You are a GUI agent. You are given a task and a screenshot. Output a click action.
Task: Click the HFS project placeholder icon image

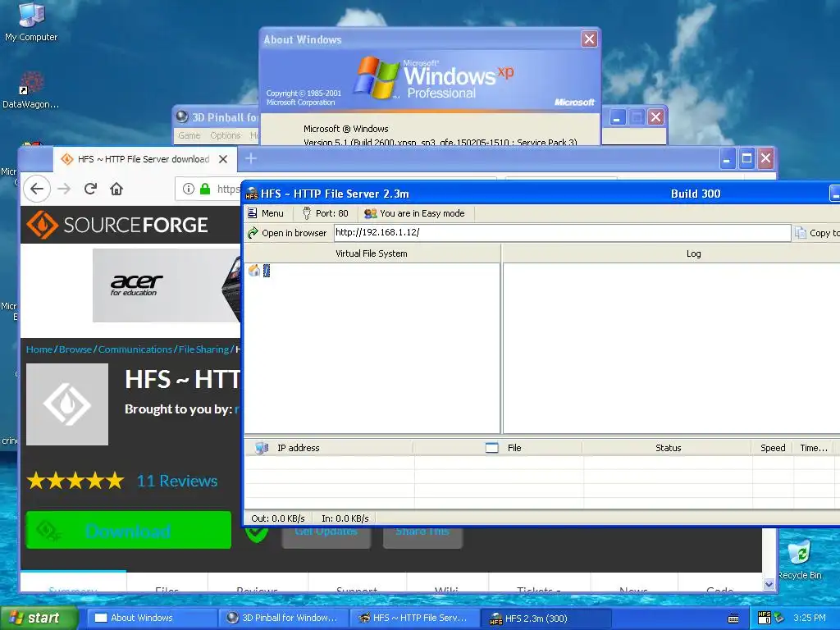(x=67, y=404)
